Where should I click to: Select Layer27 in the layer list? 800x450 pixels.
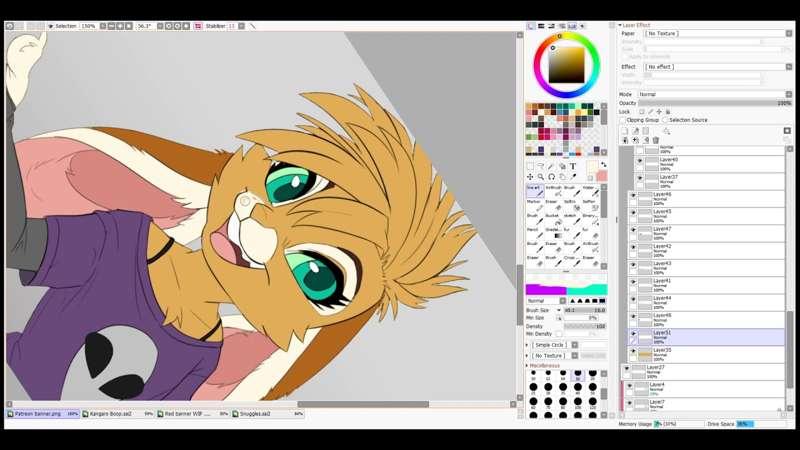pos(703,371)
